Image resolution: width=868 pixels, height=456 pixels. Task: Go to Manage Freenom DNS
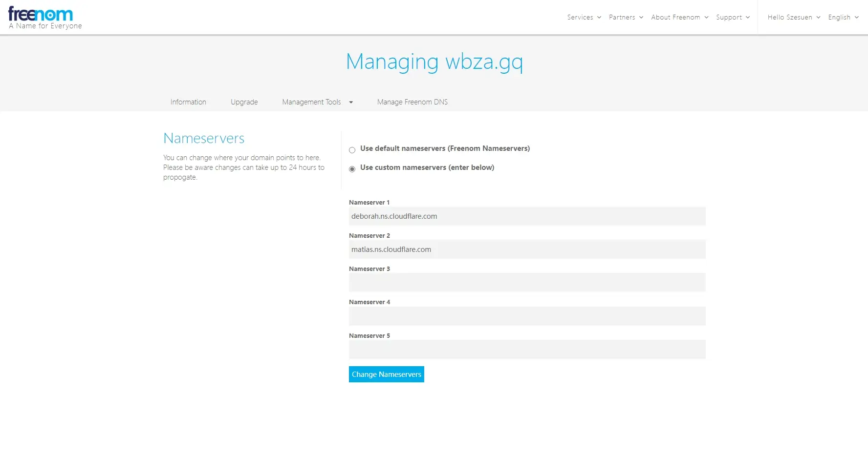click(412, 102)
